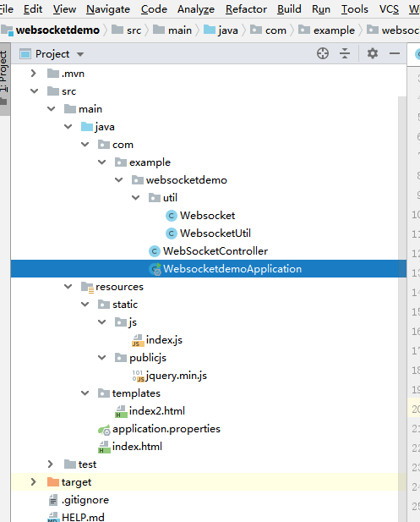Viewport: 420px width, 522px height.
Task: Open Project panel settings gear
Action: (x=373, y=53)
